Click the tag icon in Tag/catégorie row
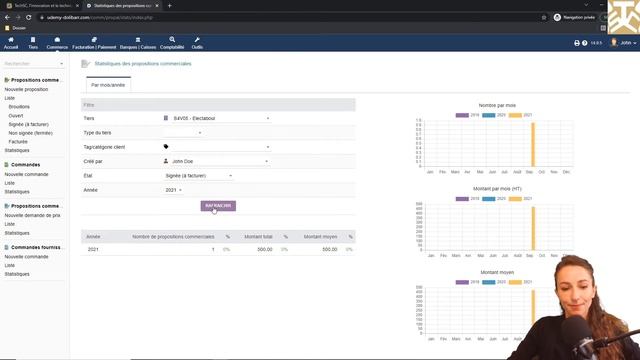 (x=166, y=147)
